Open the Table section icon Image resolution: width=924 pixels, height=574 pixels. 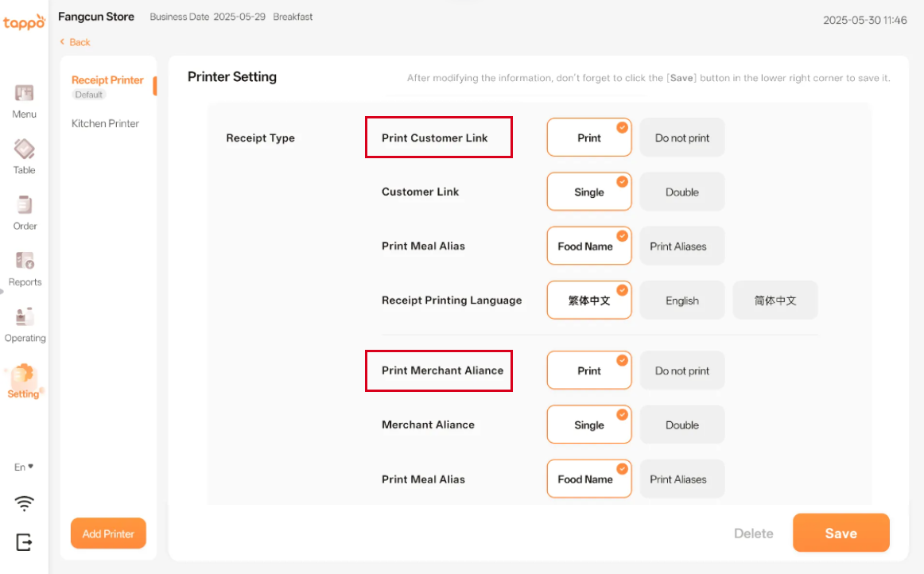pyautogui.click(x=24, y=149)
